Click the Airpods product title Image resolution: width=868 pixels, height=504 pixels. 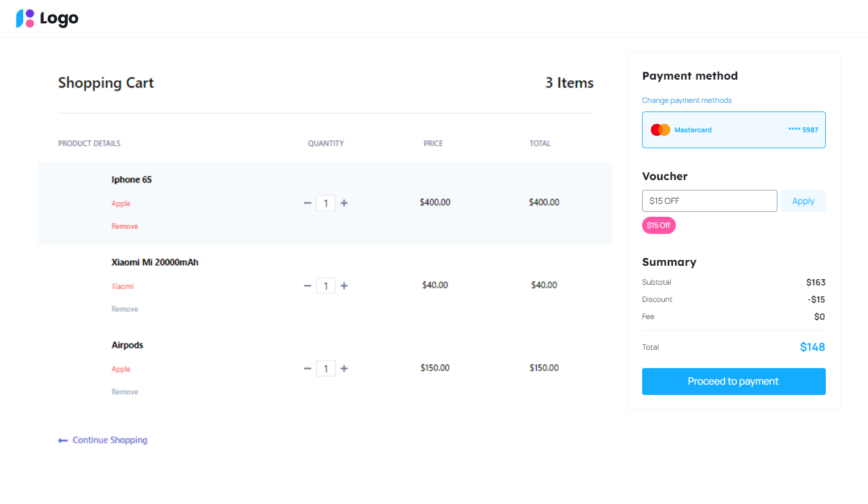(x=127, y=345)
